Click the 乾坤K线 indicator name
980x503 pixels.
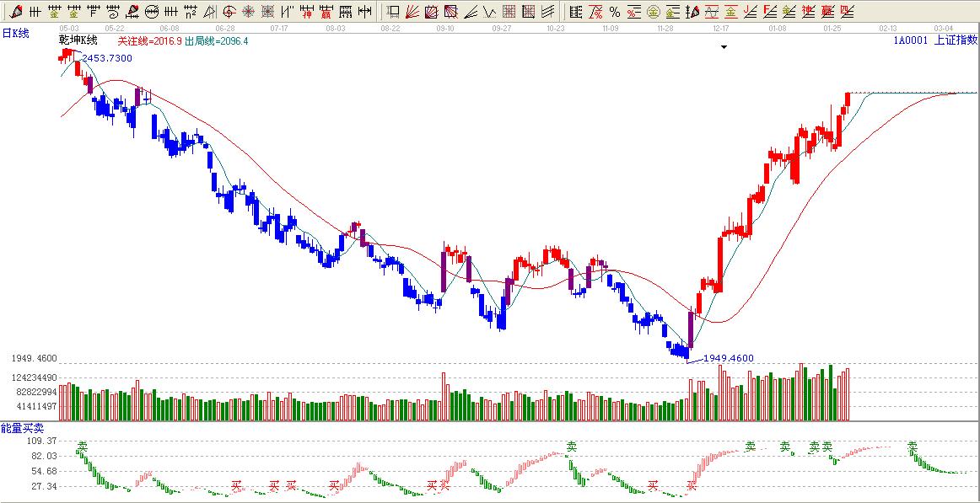click(78, 40)
